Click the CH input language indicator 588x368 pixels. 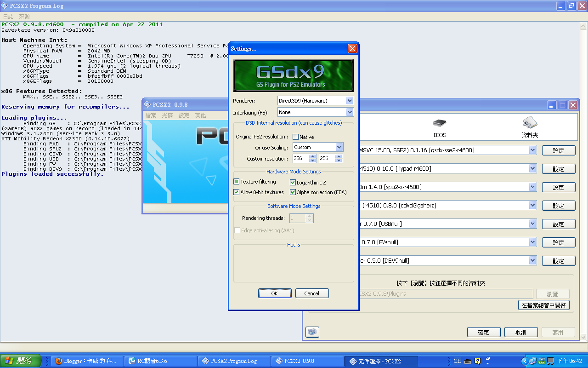click(x=457, y=361)
